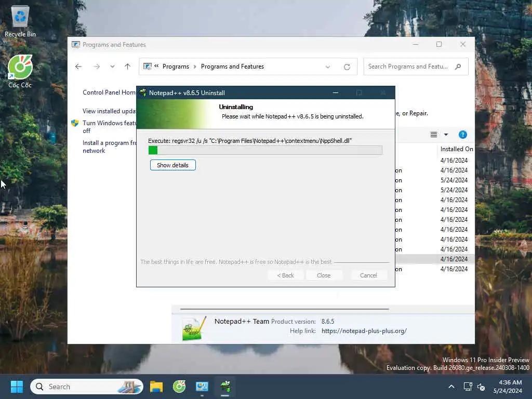Go up one level with the up arrow

pyautogui.click(x=128, y=66)
